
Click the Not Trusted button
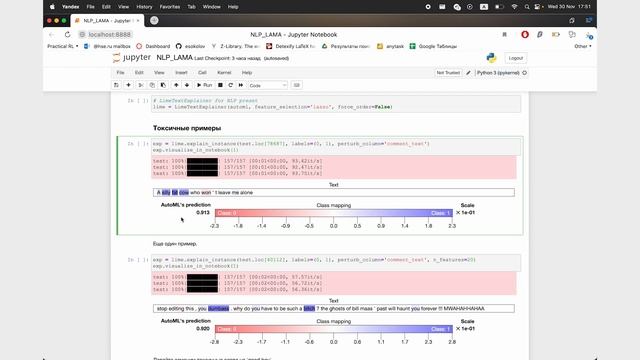448,73
